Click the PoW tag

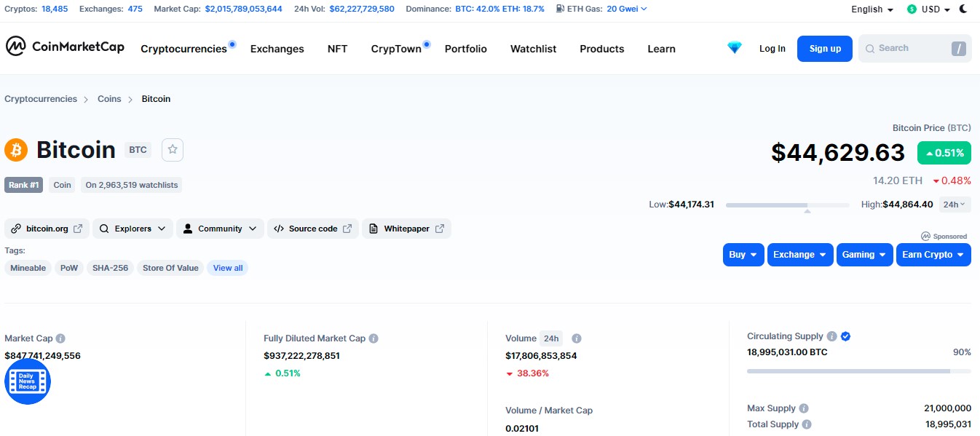coord(69,268)
